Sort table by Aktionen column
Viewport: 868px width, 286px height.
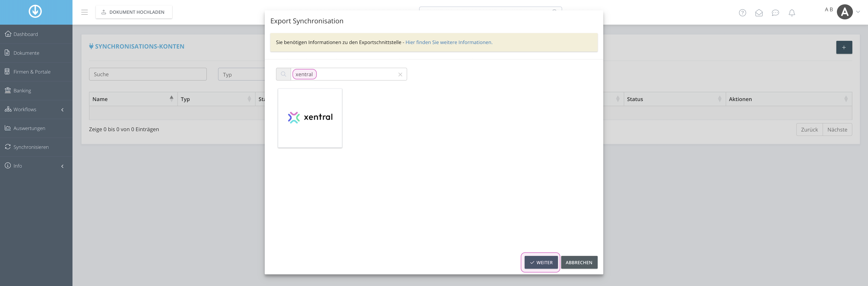click(x=788, y=99)
